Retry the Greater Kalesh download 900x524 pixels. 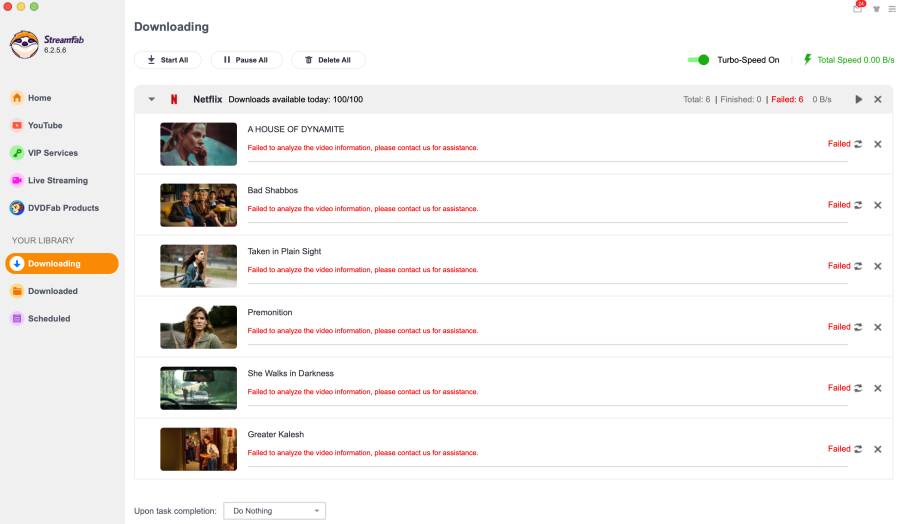click(x=858, y=449)
